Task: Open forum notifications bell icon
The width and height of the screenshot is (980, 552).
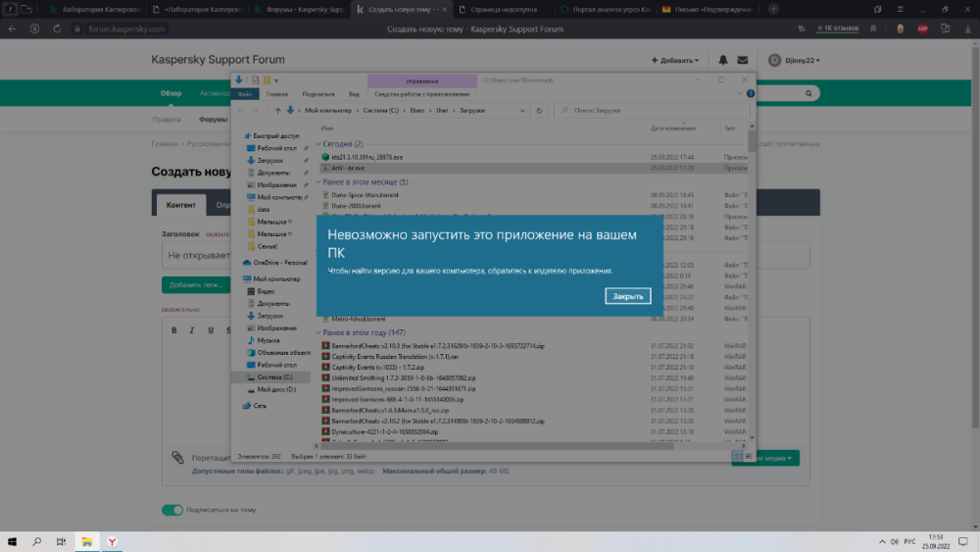Action: (722, 60)
